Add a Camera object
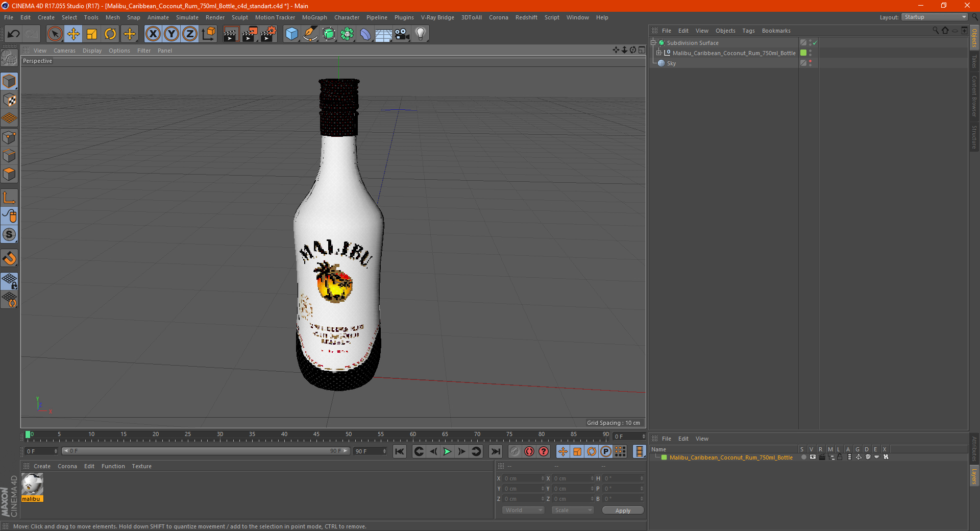The width and height of the screenshot is (980, 531). (x=402, y=34)
